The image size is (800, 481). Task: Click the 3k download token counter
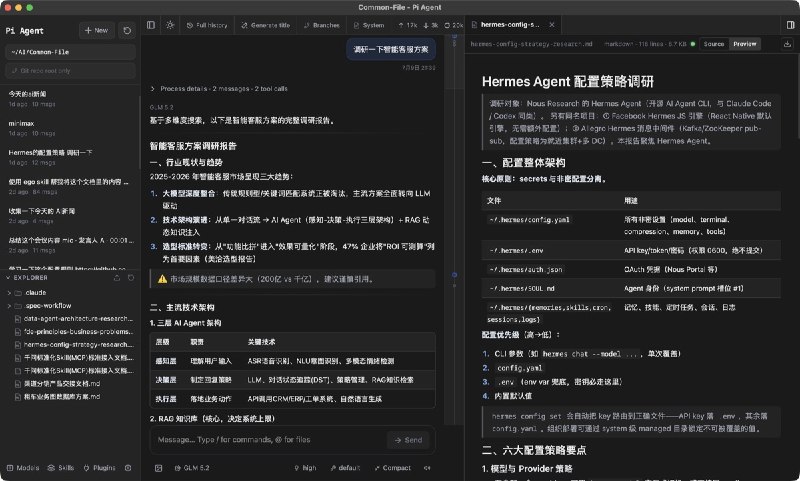tap(431, 25)
